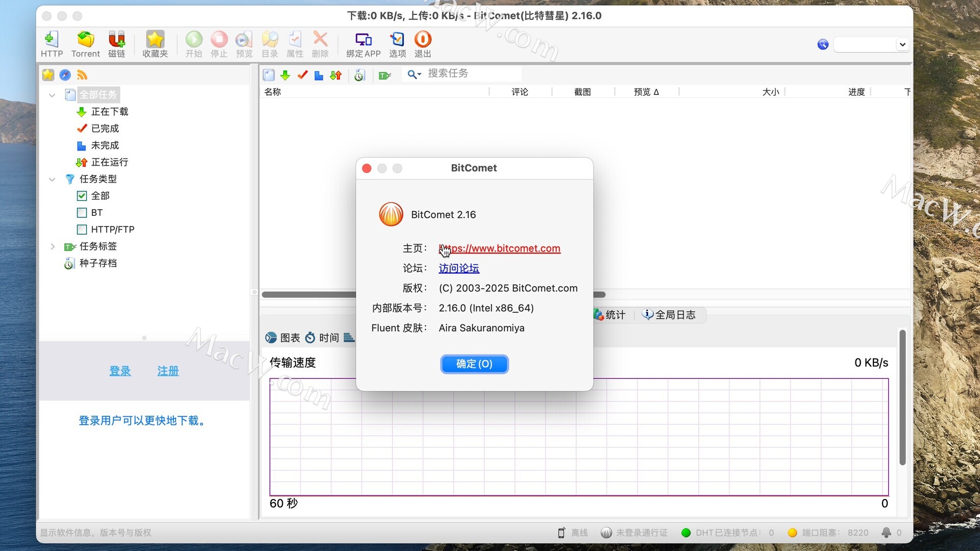Select 正在下载 in the task tree
Viewport: 980px width, 551px height.
click(x=102, y=112)
